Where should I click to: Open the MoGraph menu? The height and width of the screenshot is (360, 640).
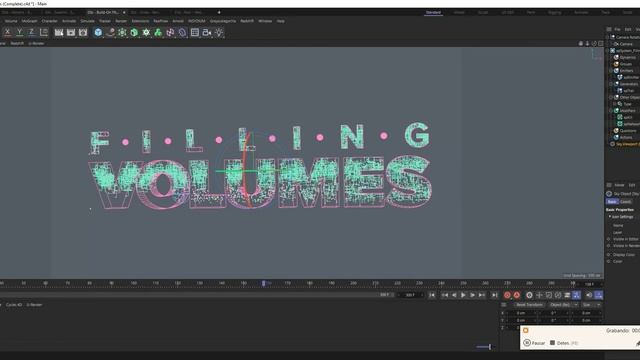pos(29,21)
